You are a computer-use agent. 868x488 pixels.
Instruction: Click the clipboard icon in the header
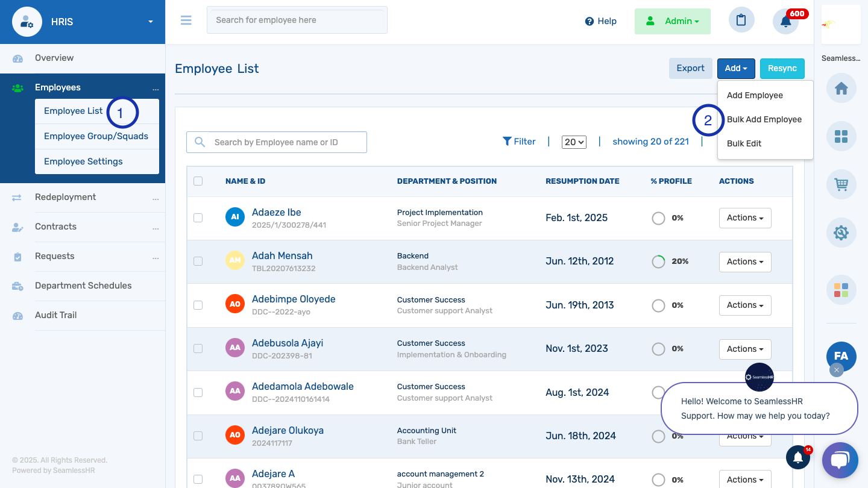(741, 20)
